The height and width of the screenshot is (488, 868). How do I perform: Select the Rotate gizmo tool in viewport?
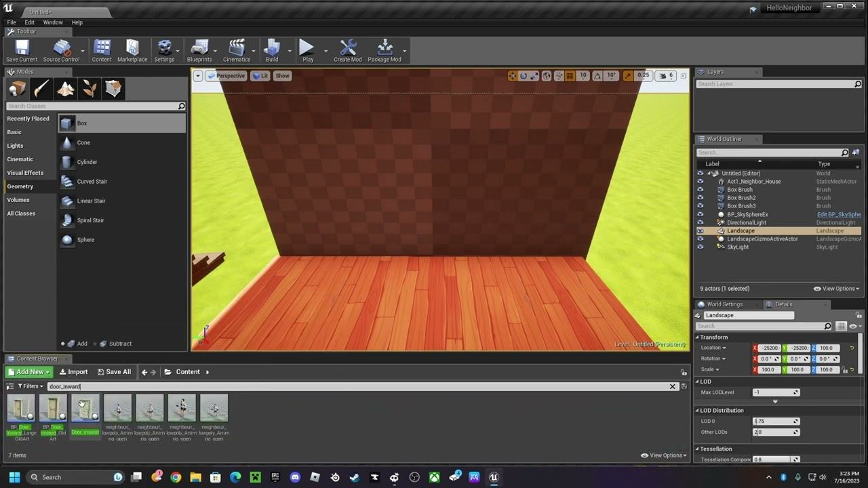(x=524, y=76)
